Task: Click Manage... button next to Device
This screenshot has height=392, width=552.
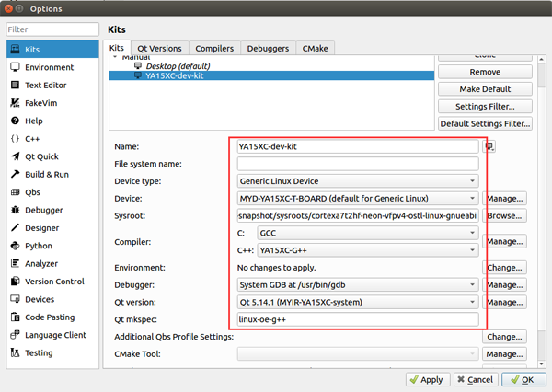Action: click(504, 198)
